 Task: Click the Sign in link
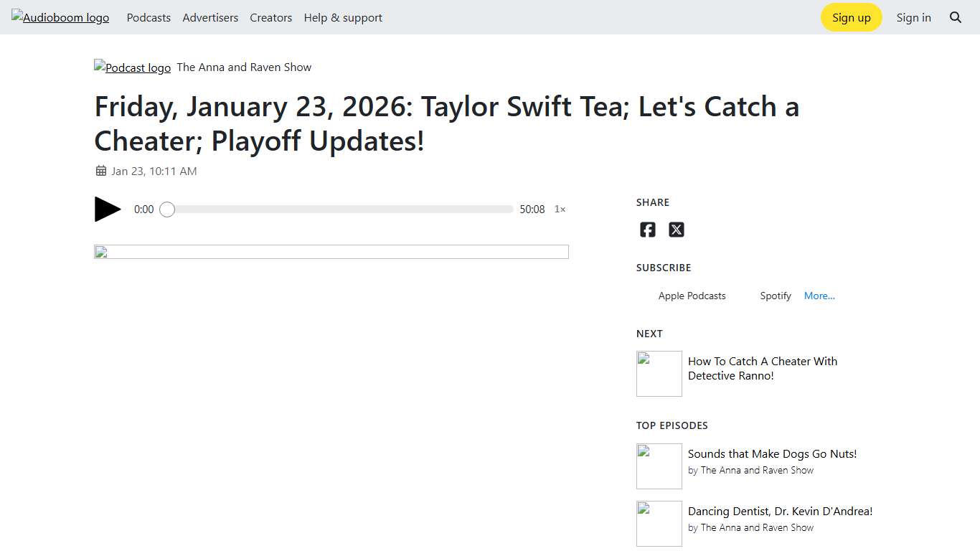click(x=914, y=17)
